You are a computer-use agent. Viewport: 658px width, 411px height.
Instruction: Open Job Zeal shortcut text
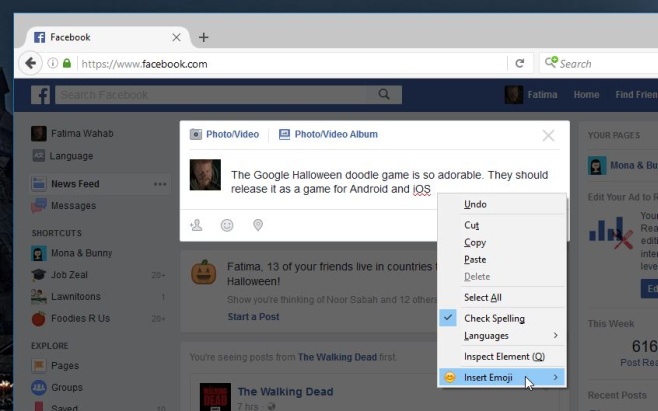[69, 275]
